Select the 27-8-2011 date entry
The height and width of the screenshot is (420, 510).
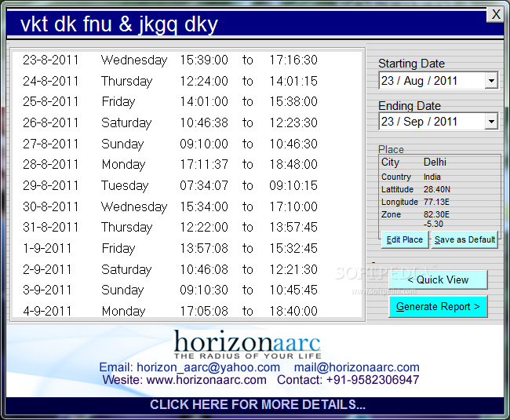point(51,144)
